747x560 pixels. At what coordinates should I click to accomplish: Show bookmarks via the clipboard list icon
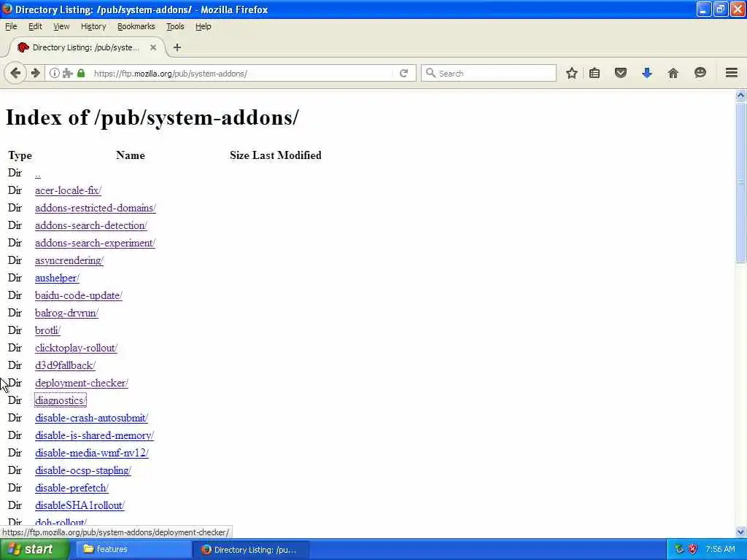tap(595, 74)
